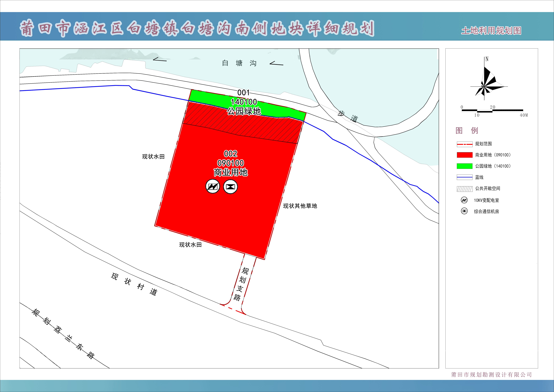This screenshot has height=392, width=554.
Task: Click the 001 140100 公园绿地 parcel label
Action: coord(244,102)
